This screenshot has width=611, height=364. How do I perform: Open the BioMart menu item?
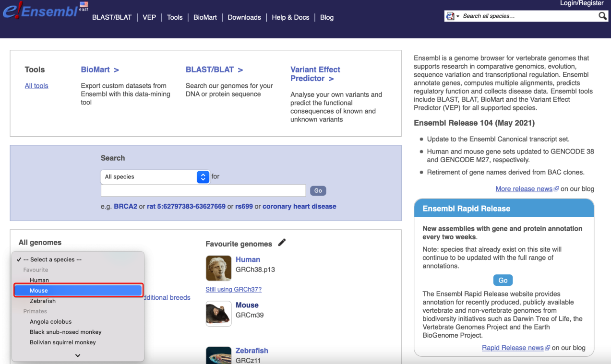205,17
